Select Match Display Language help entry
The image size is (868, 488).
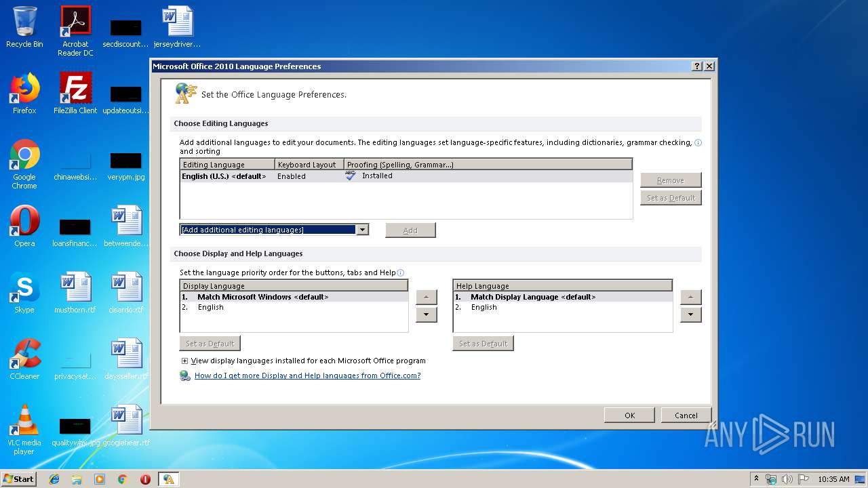click(563, 297)
